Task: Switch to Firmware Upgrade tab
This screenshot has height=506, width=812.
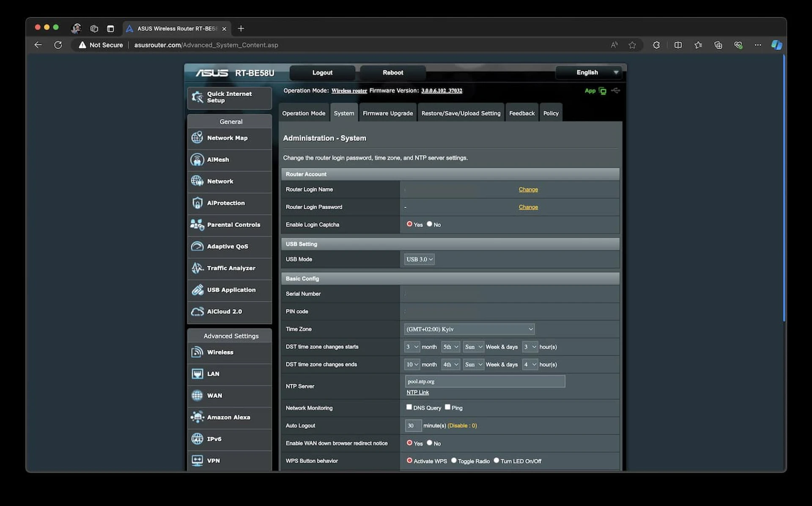Action: pos(387,113)
